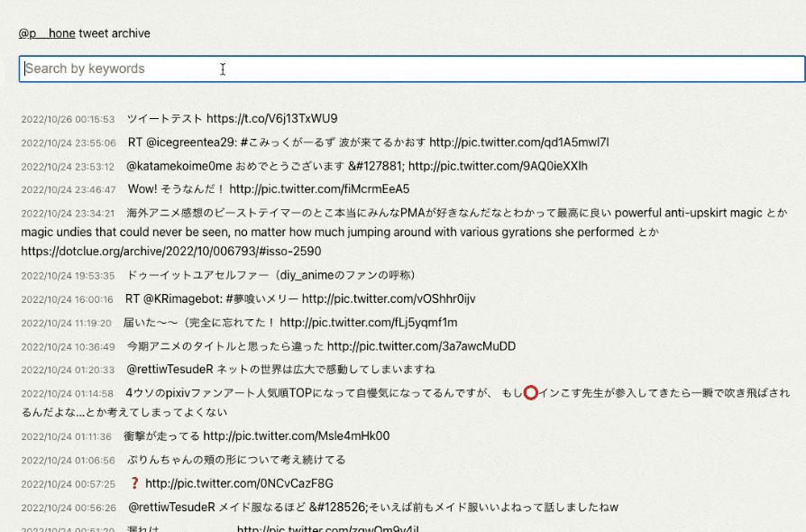This screenshot has width=806, height=532.
Task: Select the 2022/10/24 19:53:35 timestamp
Action: pyautogui.click(x=68, y=275)
